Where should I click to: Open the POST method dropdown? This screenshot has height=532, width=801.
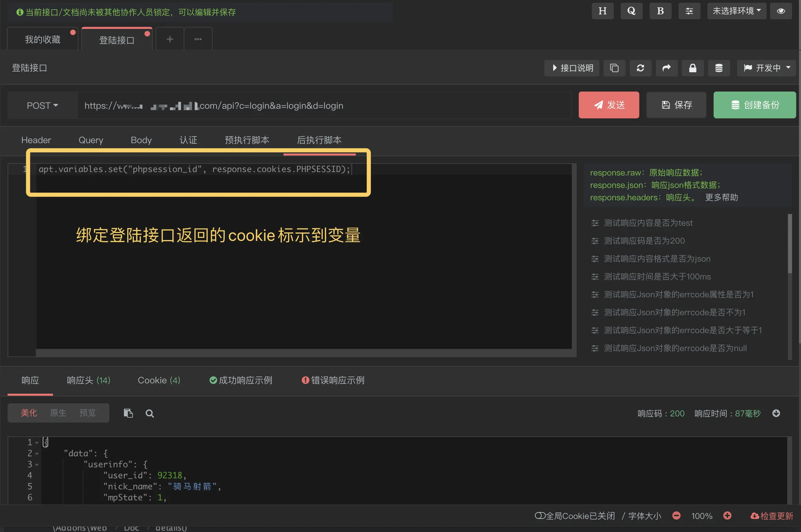42,105
